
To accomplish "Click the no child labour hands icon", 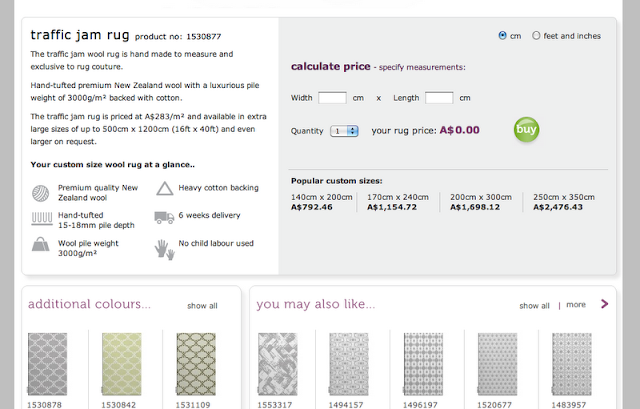I will pos(164,249).
